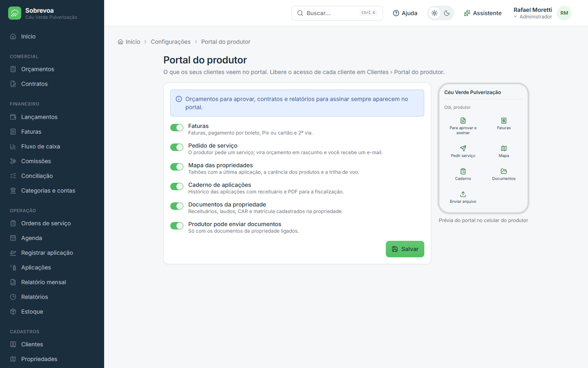Click the Contratos document-pen icon
Viewport: 588px width, 368px height.
[13, 84]
